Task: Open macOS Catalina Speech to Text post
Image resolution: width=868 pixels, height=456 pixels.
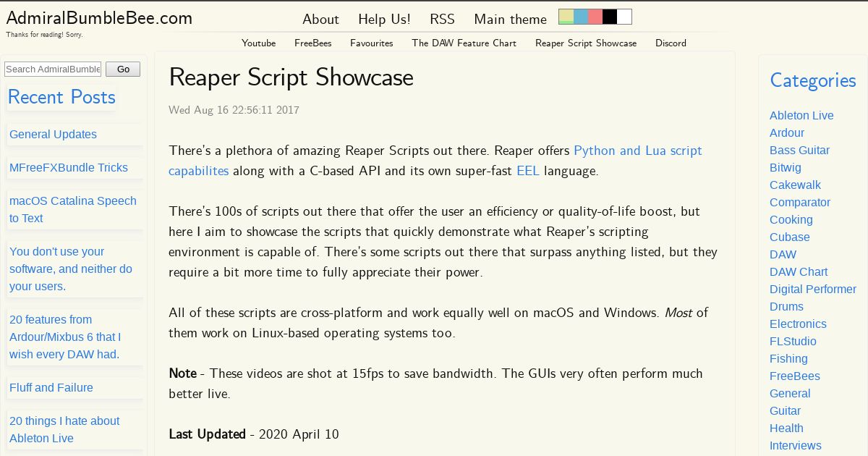Action: [x=73, y=210]
